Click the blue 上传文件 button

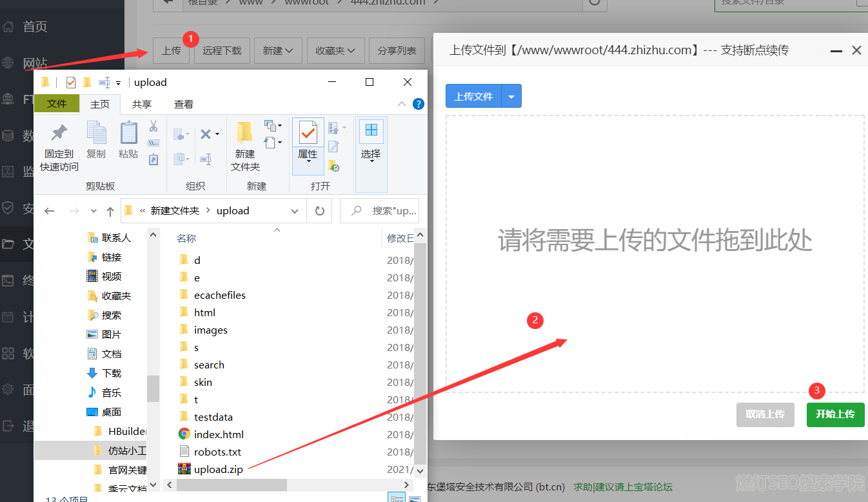(474, 96)
